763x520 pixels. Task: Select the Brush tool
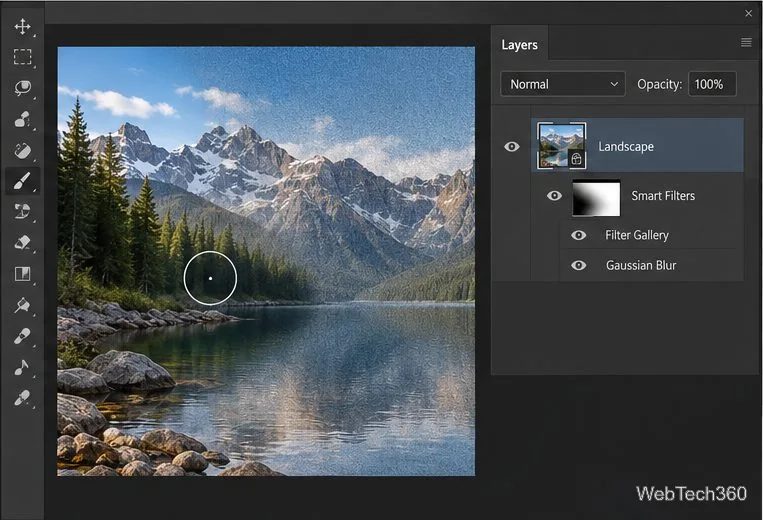point(22,181)
